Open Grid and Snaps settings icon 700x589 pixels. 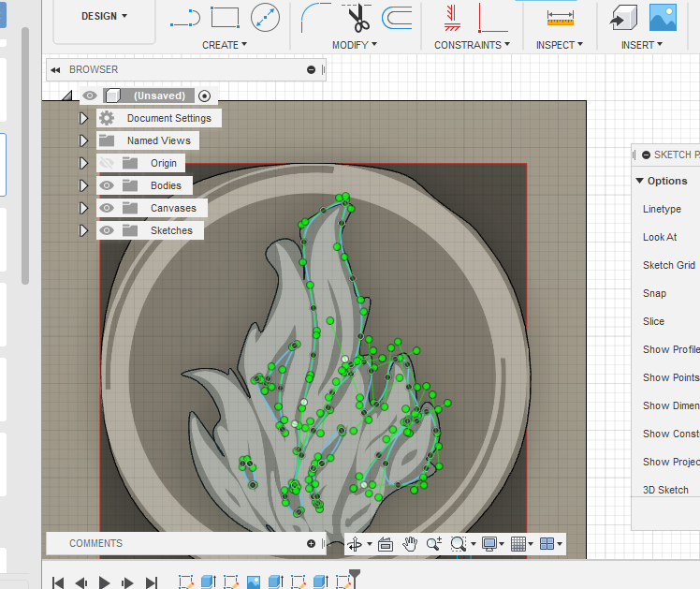[x=518, y=544]
